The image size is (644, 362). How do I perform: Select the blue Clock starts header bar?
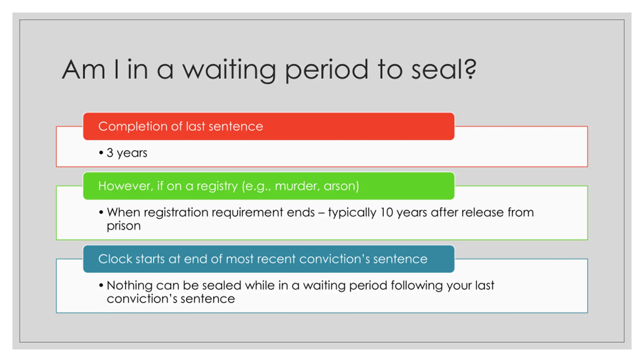click(x=269, y=259)
